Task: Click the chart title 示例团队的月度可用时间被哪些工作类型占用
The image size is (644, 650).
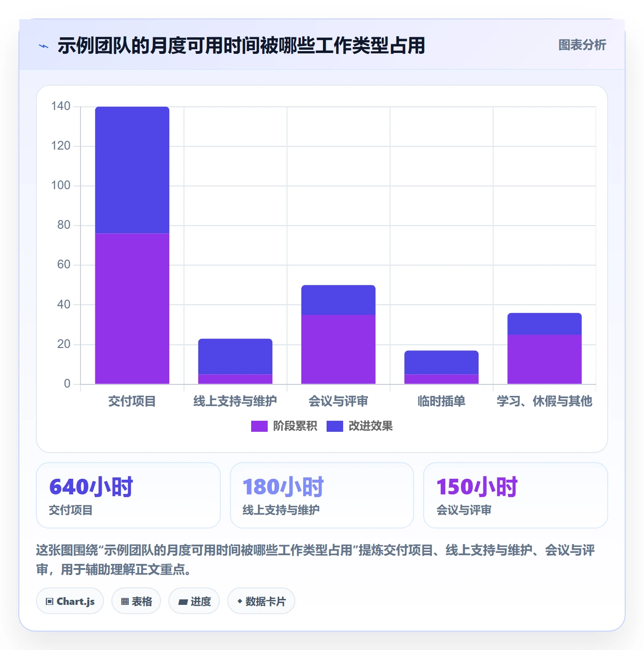Action: 241,46
